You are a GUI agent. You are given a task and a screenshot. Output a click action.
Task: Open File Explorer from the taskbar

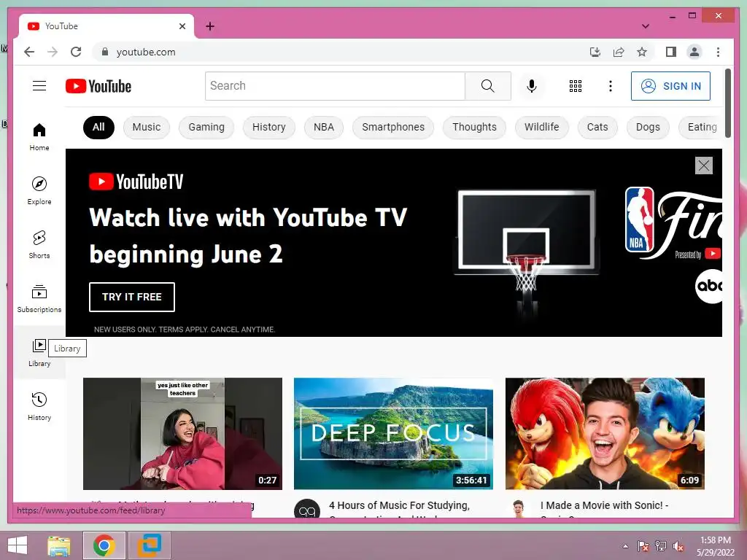tap(58, 545)
